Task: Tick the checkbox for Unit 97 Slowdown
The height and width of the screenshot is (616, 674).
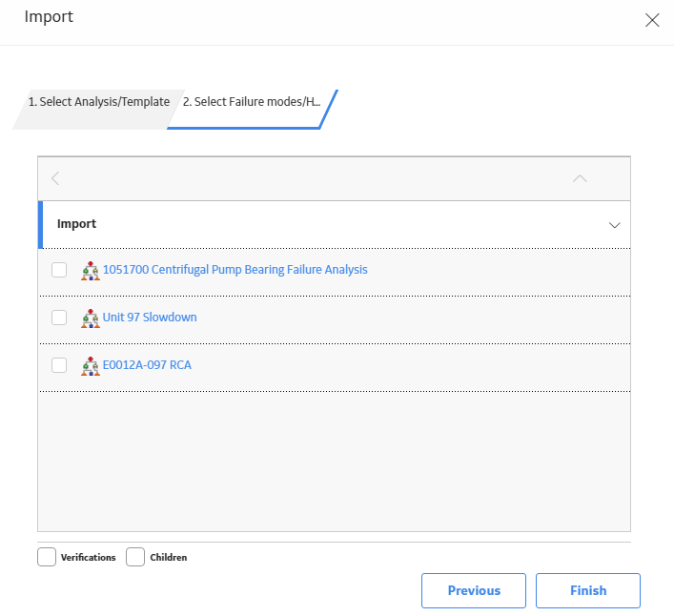Action: click(x=59, y=318)
